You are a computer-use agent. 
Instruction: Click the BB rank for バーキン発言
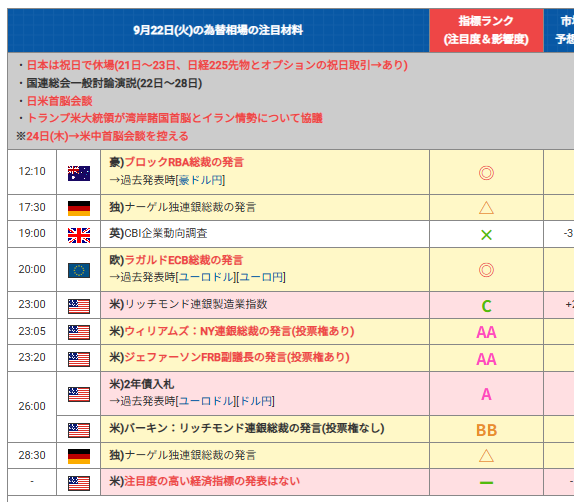[486, 430]
